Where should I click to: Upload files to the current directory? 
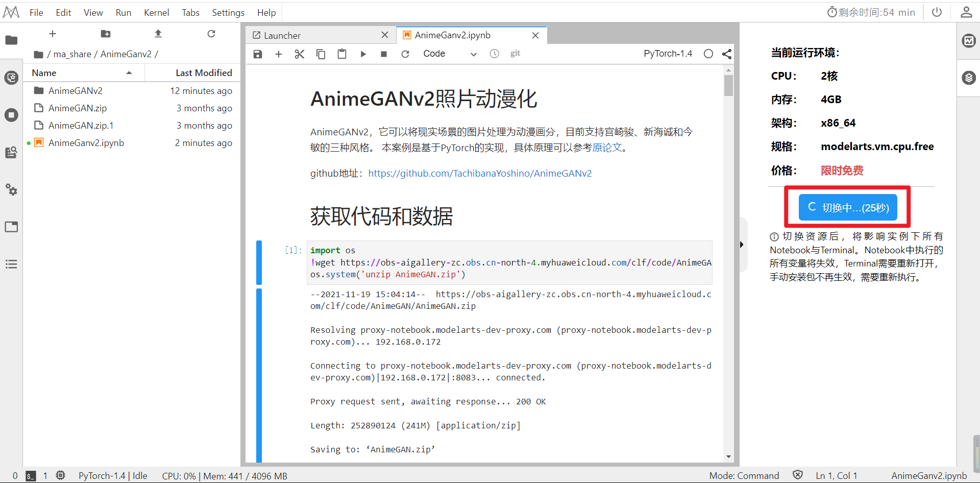(158, 34)
